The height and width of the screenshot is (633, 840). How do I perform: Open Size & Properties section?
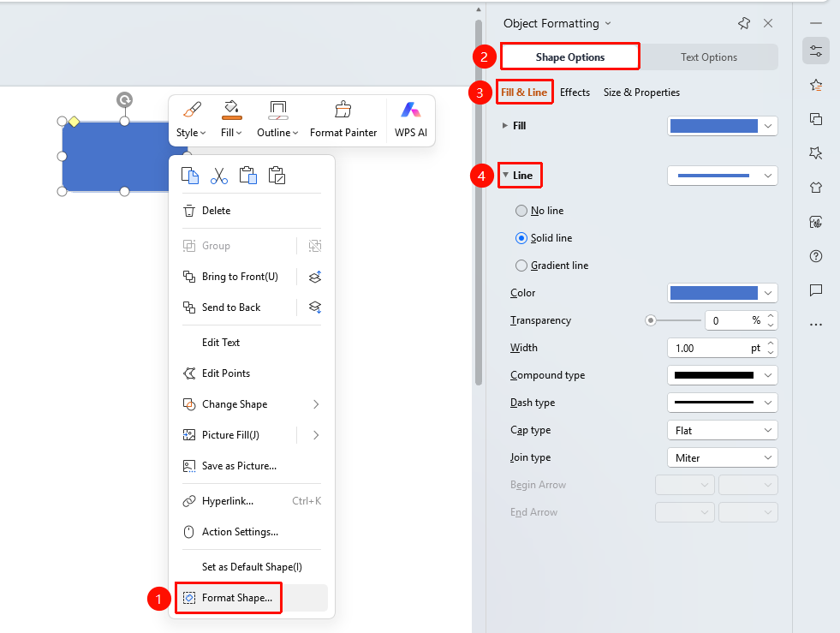pyautogui.click(x=641, y=93)
